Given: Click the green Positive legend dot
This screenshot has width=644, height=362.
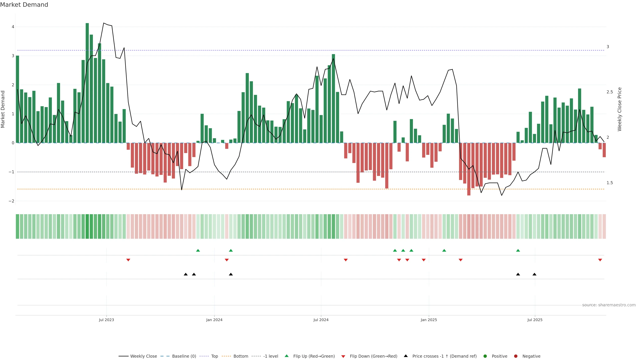Looking at the screenshot, I should 485,356.
